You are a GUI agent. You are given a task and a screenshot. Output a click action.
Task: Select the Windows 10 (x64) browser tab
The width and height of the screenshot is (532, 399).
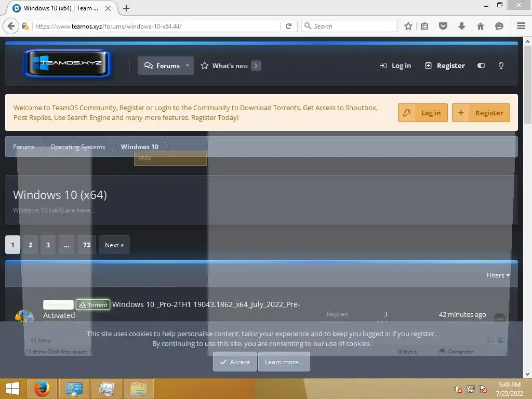click(61, 8)
